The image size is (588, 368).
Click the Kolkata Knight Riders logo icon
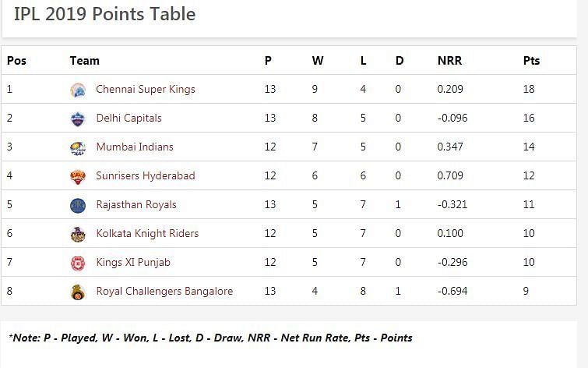pyautogui.click(x=77, y=234)
